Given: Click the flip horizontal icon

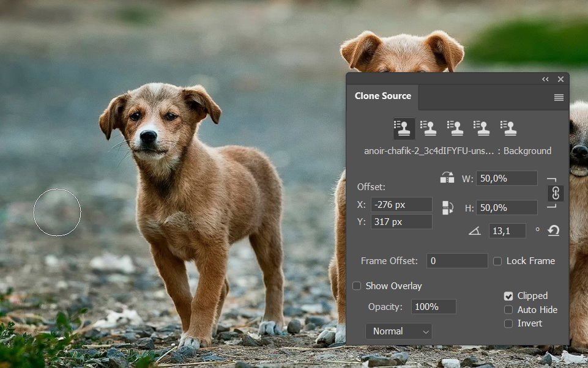Looking at the screenshot, I should 447,178.
